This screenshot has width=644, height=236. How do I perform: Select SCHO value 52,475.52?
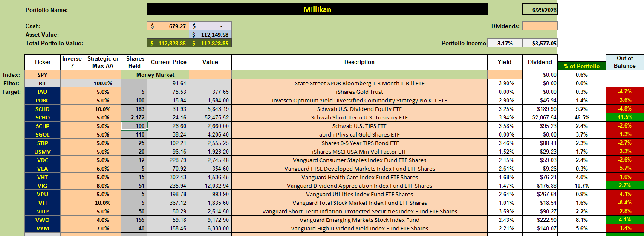210,117
